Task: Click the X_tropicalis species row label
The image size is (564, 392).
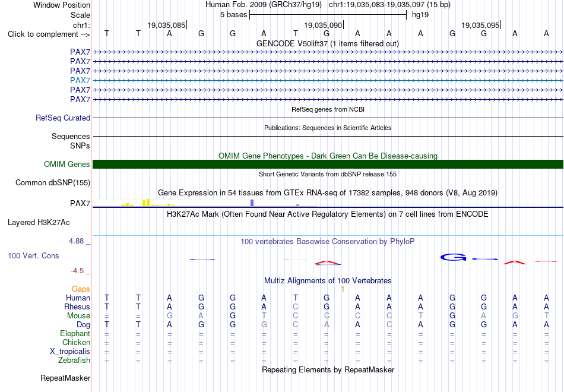Action: (70, 352)
